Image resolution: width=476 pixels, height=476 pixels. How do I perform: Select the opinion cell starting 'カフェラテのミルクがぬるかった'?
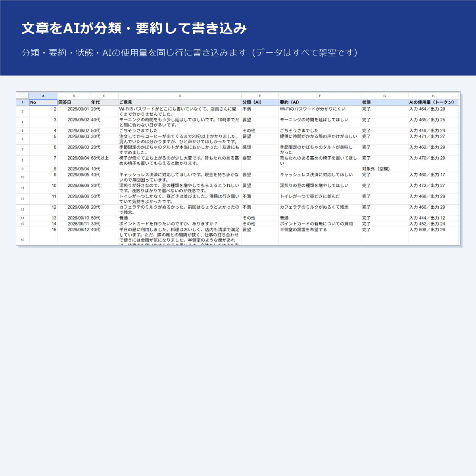coord(180,210)
